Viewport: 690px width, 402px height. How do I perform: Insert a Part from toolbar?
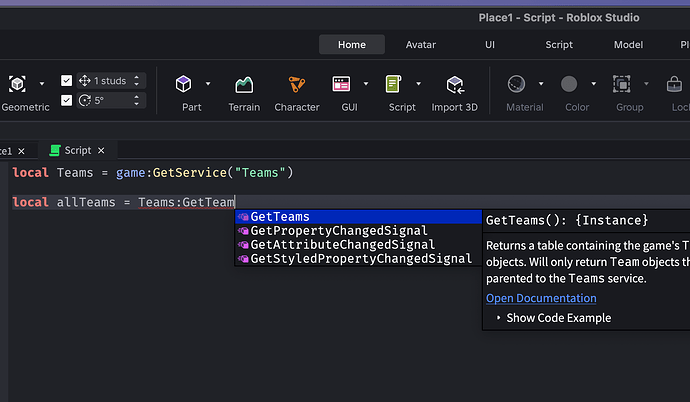pos(184,84)
